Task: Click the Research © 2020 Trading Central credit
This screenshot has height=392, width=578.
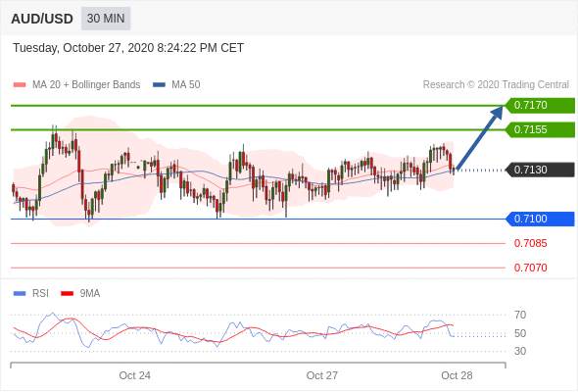Action: point(496,85)
